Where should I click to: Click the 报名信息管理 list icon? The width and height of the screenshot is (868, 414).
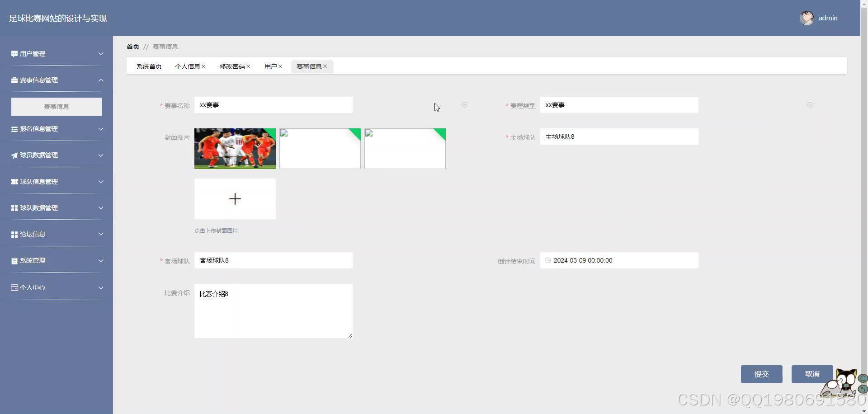pyautogui.click(x=14, y=129)
